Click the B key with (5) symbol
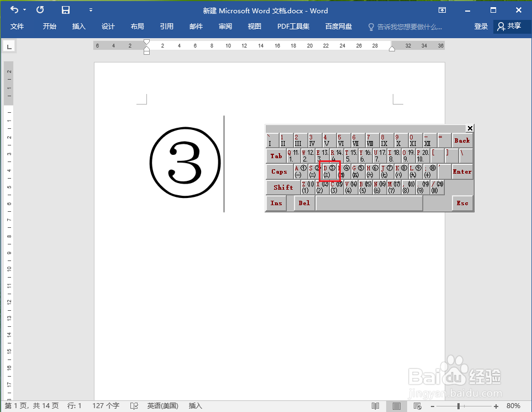 (x=365, y=187)
